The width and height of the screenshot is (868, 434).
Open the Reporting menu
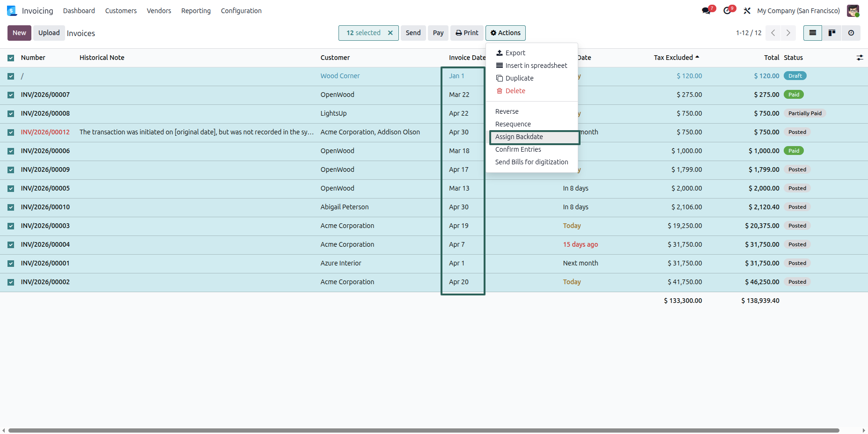coord(196,11)
